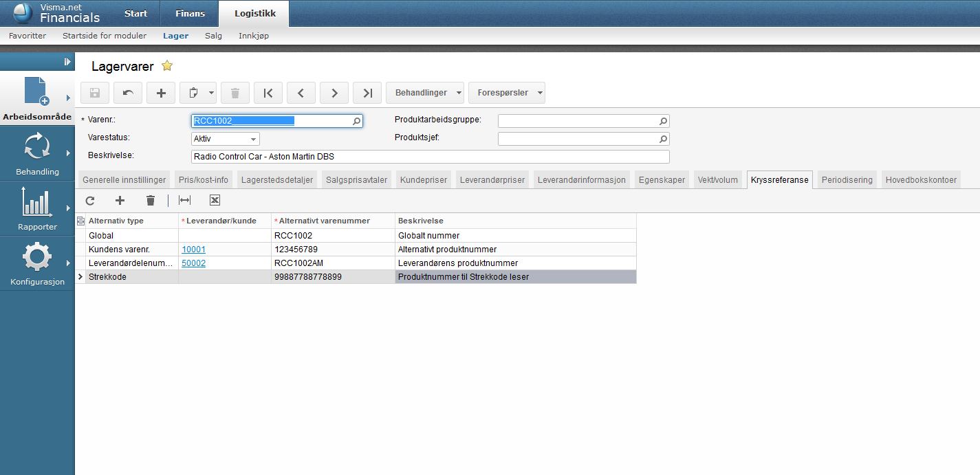980x475 pixels.
Task: Open Favoritter in the sub menu
Action: click(x=28, y=36)
